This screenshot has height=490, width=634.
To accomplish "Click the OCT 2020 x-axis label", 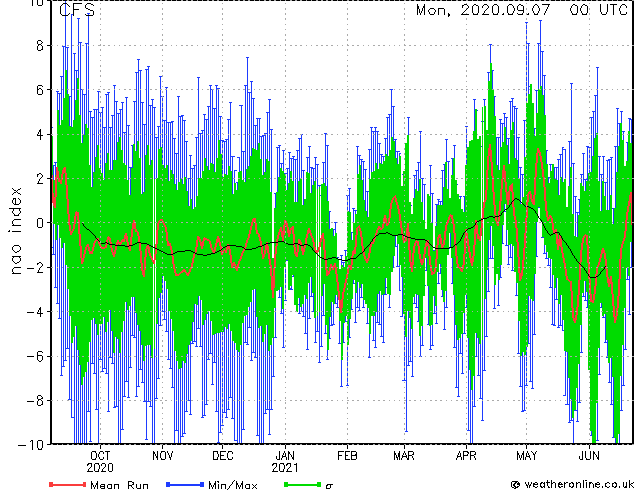I will (100, 462).
